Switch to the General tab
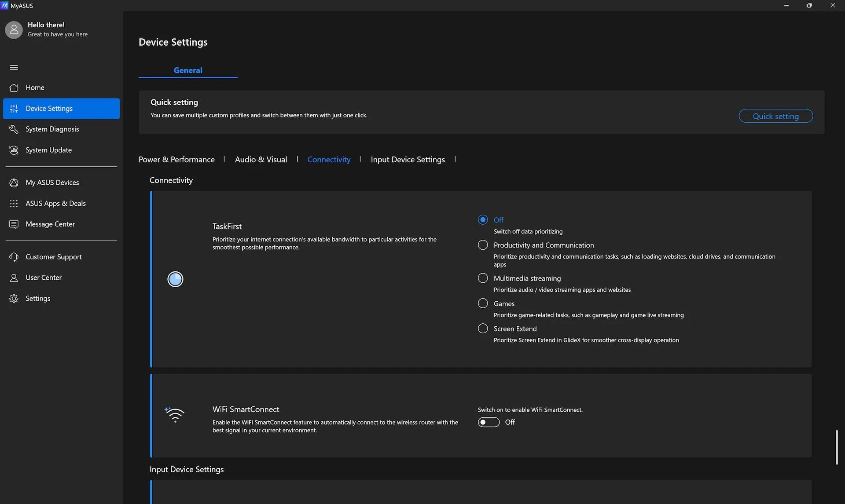Screen dimensions: 845x504 [188, 70]
